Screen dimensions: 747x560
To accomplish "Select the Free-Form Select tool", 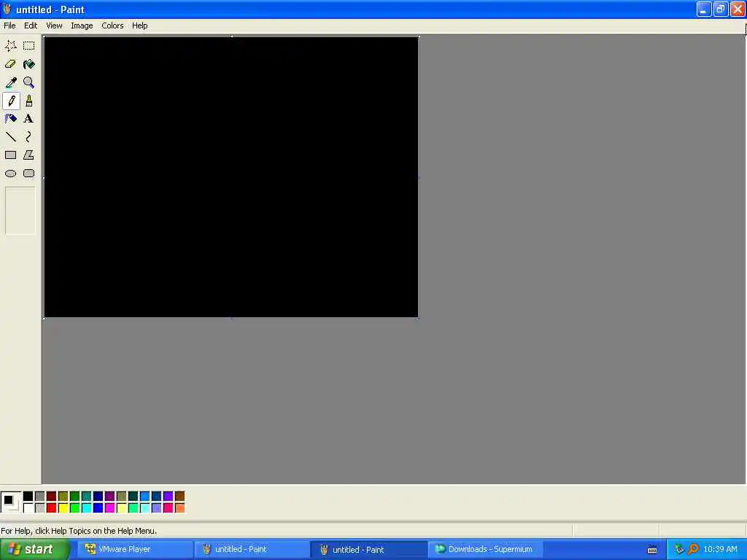I will coord(11,46).
